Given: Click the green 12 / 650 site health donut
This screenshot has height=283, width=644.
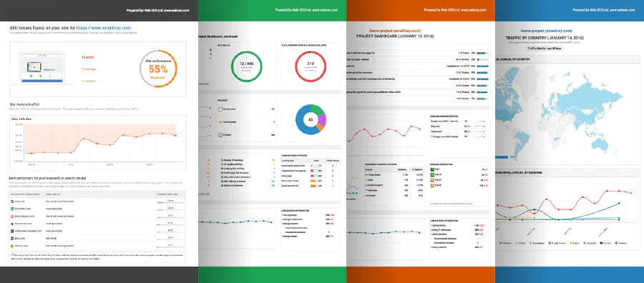Looking at the screenshot, I should point(246,66).
